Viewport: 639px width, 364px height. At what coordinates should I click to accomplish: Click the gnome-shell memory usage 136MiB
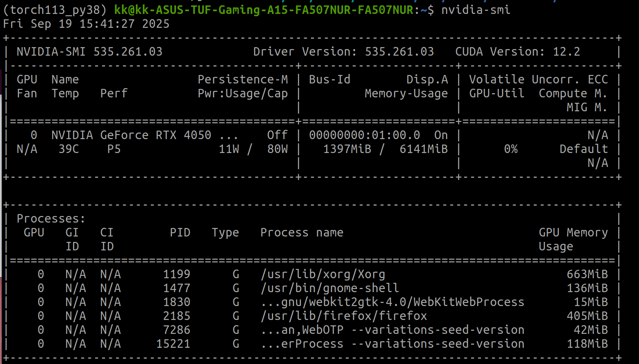tap(587, 288)
